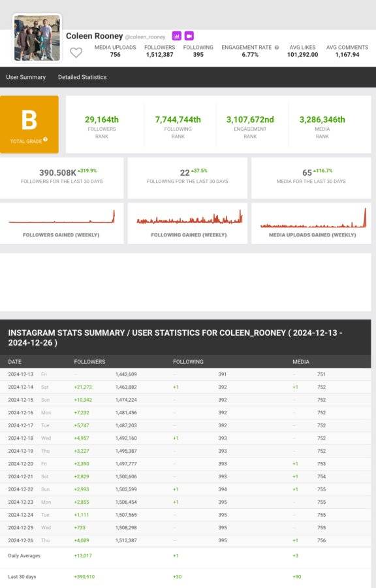Click the DATE column header
Screen dimensions: 376x588
pyautogui.click(x=14, y=362)
